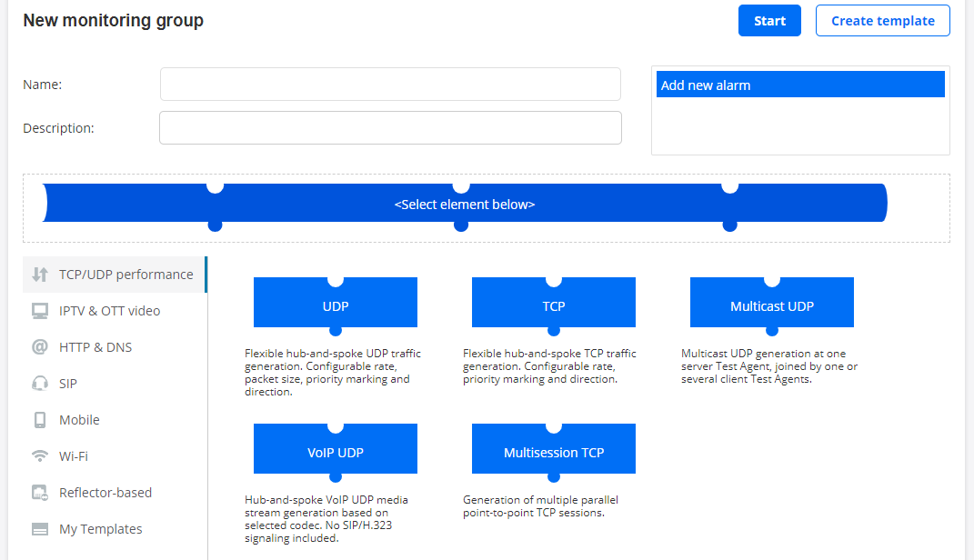The height and width of the screenshot is (560, 974).
Task: Switch to the HTTP & DNS category
Action: (x=95, y=347)
